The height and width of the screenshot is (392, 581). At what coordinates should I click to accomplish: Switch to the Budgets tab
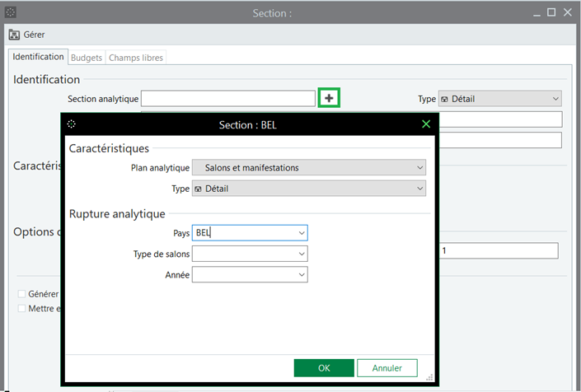coord(87,58)
